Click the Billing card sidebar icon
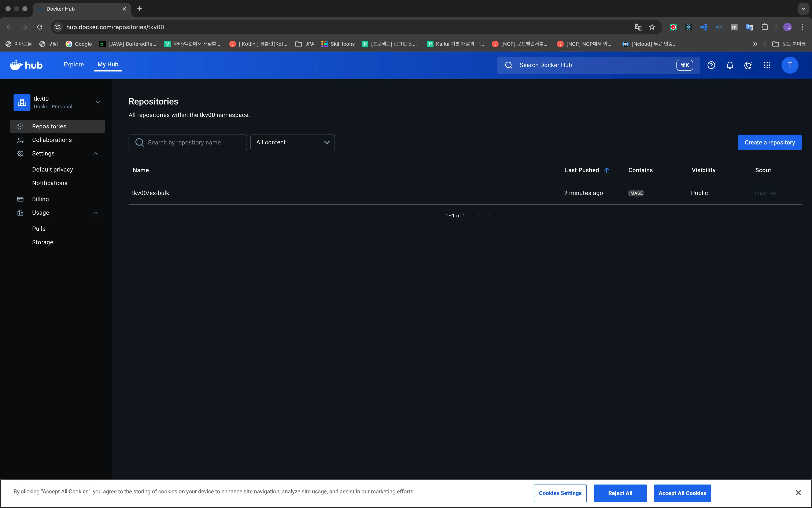812x508 pixels. [21, 199]
